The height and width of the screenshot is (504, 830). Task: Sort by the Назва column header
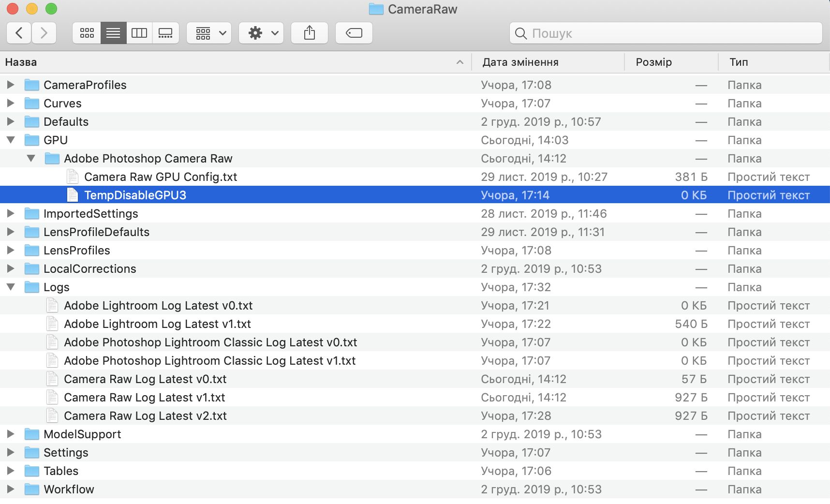coord(236,62)
